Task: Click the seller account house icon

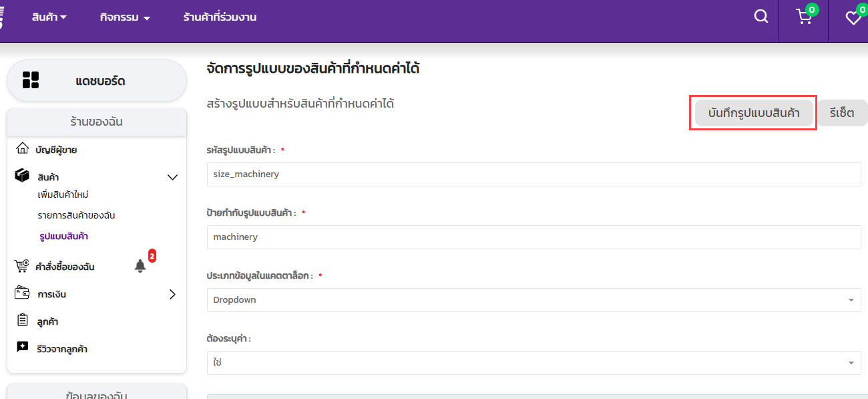Action: (22, 148)
